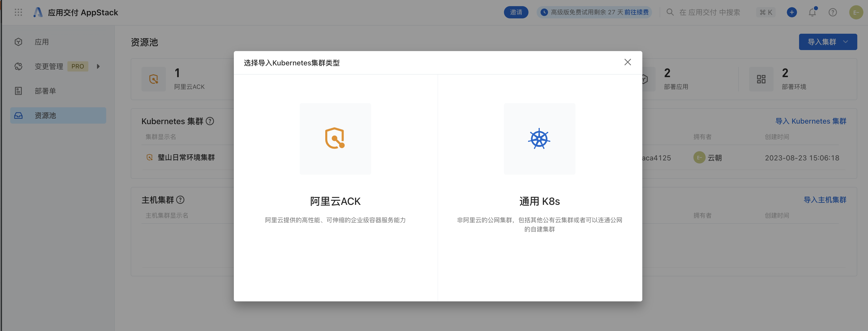The width and height of the screenshot is (868, 331).
Task: Click the PRO badge next to 变更管理
Action: coord(78,66)
